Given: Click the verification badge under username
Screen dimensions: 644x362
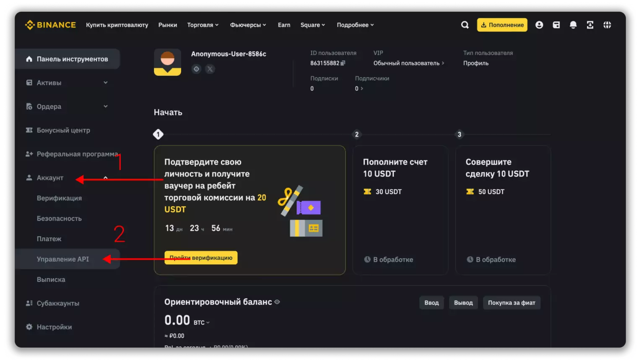Looking at the screenshot, I should tap(196, 69).
